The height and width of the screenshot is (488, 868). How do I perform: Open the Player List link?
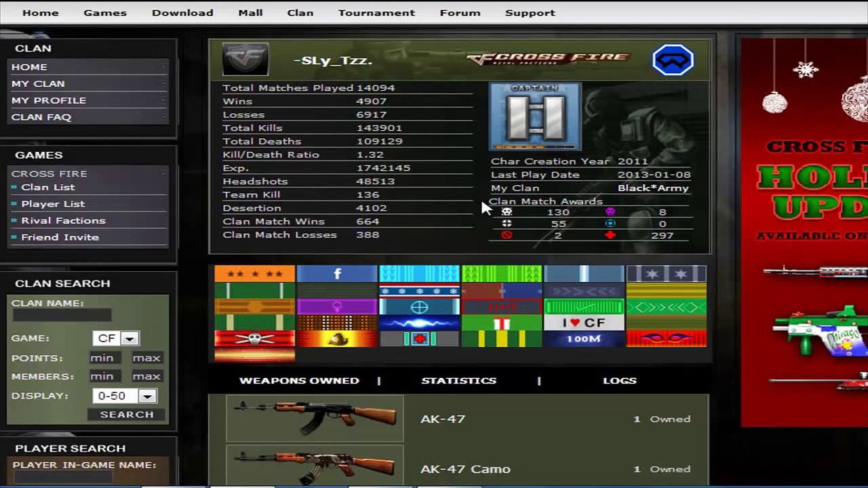point(53,204)
